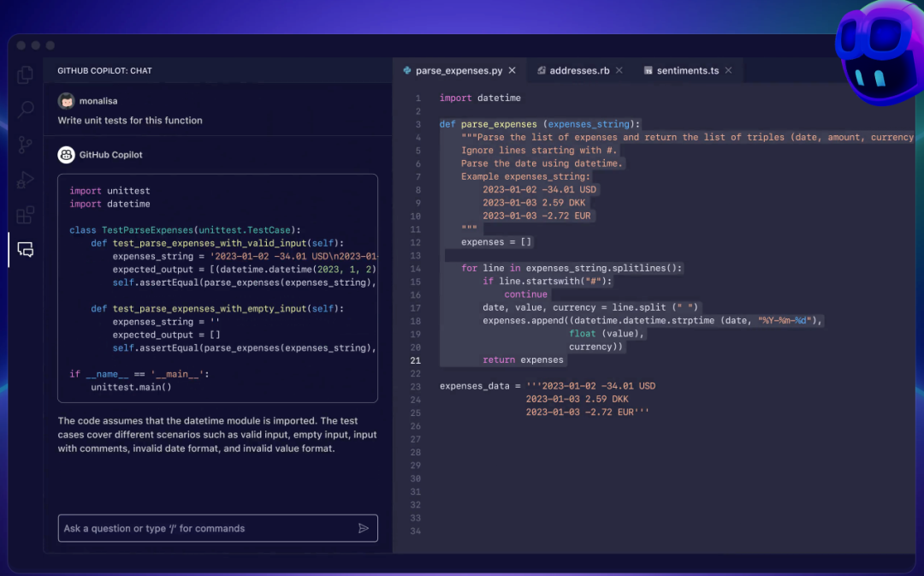
Task: Open the Source Control view icon
Action: [x=26, y=145]
